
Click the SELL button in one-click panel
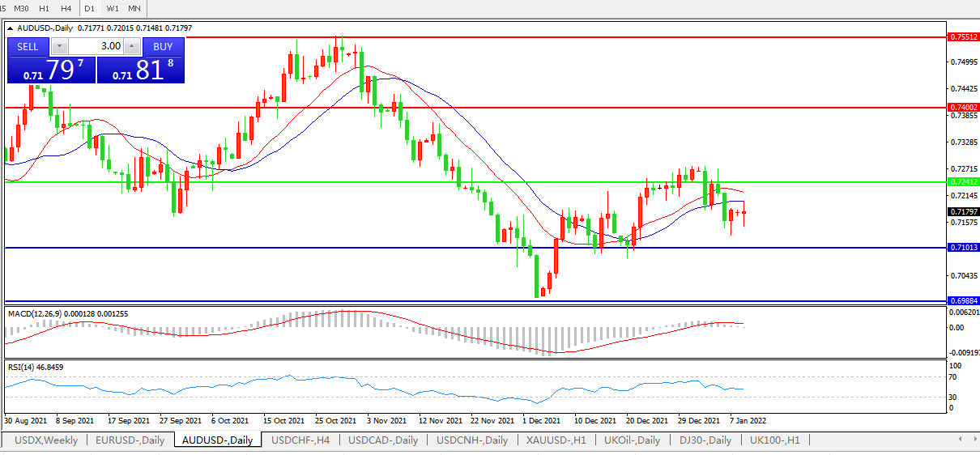[x=28, y=47]
